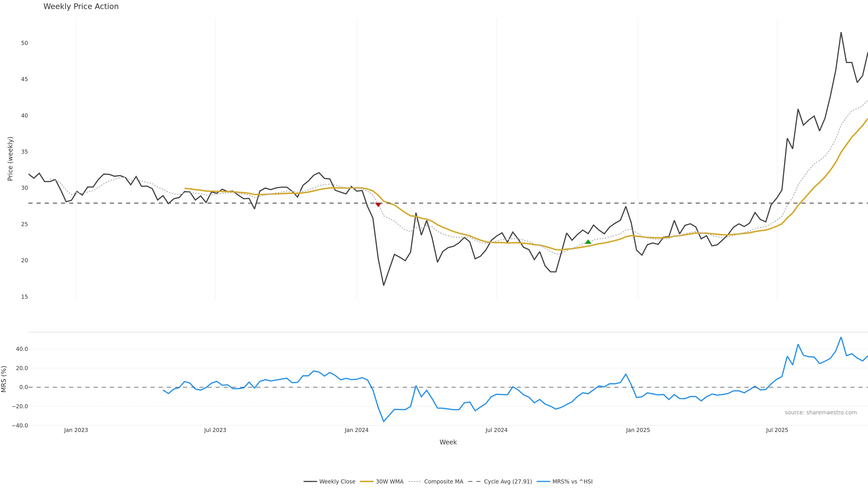Click the Jan 2023 x-axis label
Viewport: 868px width, 488px height.
[x=76, y=430]
